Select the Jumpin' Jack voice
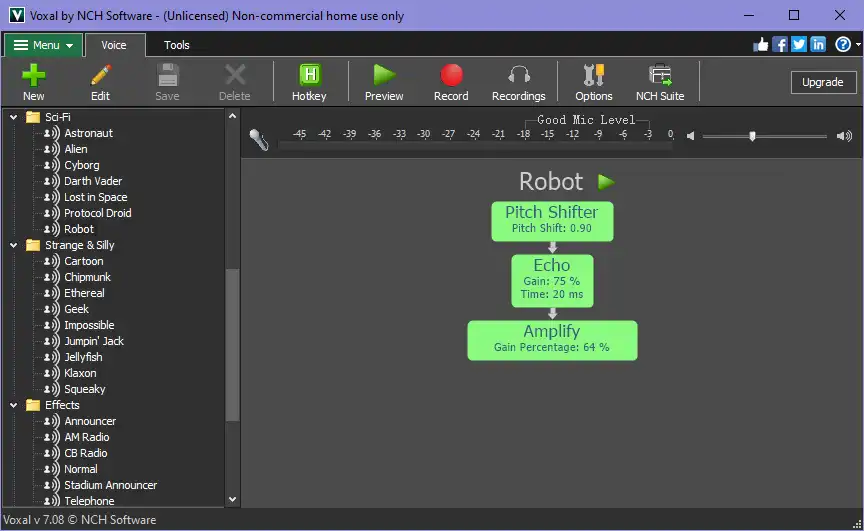 coord(94,341)
